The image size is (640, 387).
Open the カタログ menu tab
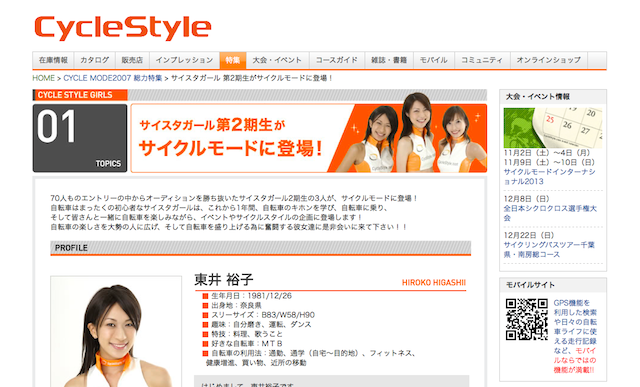pos(95,60)
